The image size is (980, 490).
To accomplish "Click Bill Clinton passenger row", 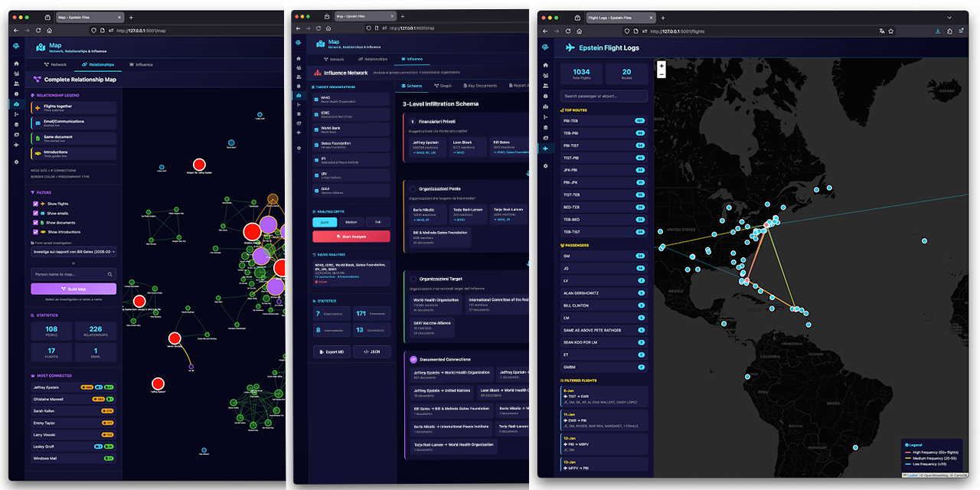I will [603, 305].
